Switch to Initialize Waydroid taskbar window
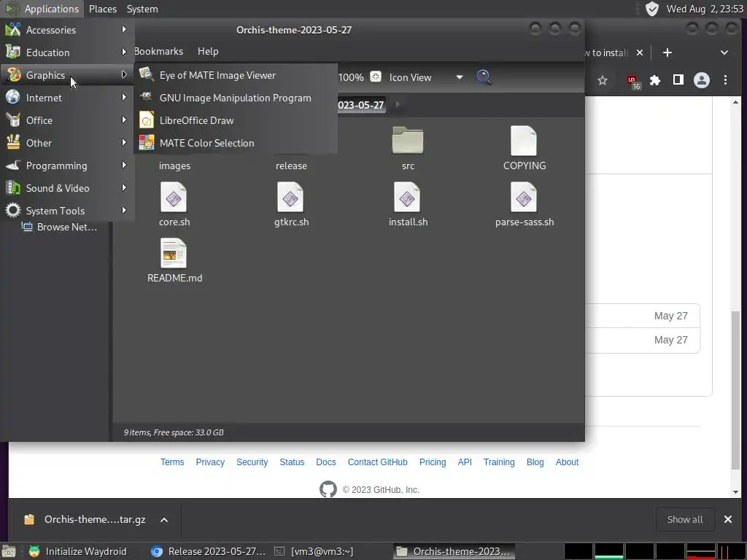Image resolution: width=747 pixels, height=560 pixels. (x=77, y=551)
